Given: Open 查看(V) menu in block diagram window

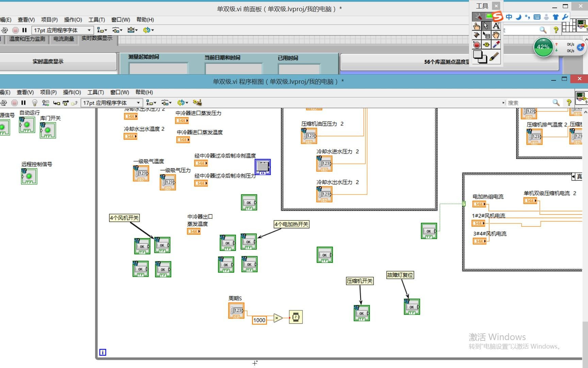Looking at the screenshot, I should click(x=25, y=92).
